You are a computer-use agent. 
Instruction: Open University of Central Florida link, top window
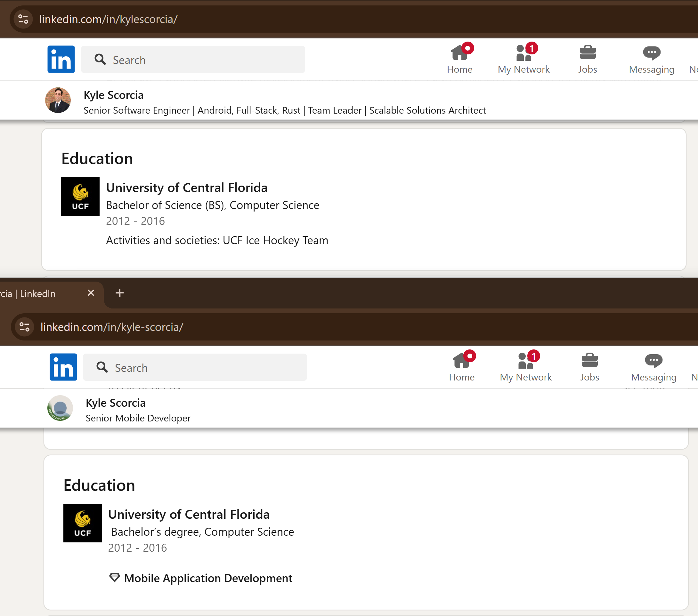tap(187, 188)
